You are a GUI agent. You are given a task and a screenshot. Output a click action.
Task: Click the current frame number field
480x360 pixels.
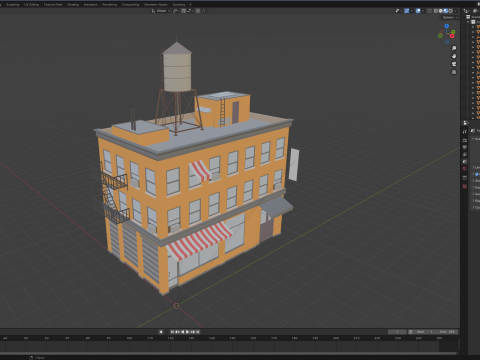pyautogui.click(x=397, y=332)
